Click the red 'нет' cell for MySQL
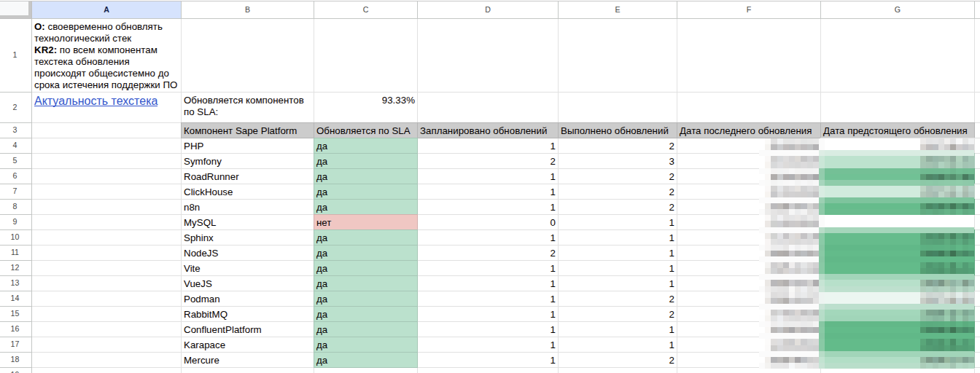This screenshot has height=373, width=980. [x=365, y=222]
